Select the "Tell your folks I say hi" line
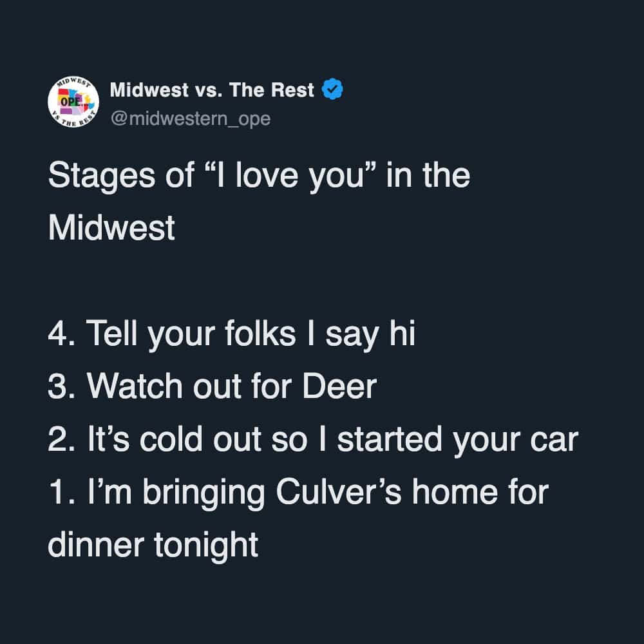 [231, 334]
